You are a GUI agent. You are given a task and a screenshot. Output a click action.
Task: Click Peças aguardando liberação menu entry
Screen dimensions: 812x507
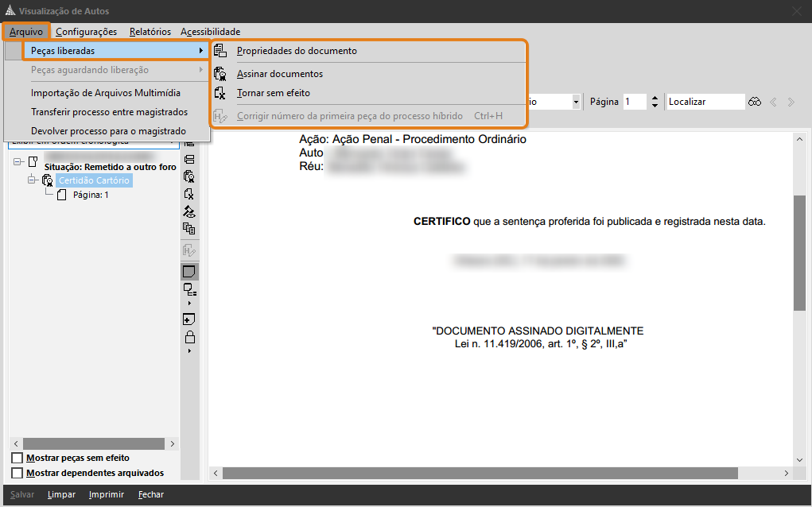pos(107,70)
